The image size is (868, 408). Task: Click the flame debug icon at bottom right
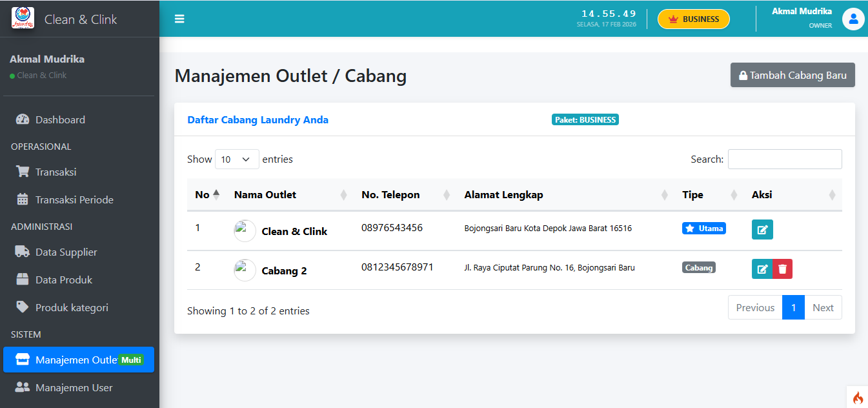pyautogui.click(x=857, y=397)
